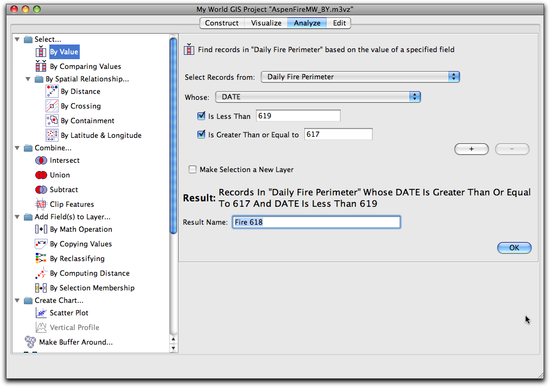
Task: Click the Result Name input field
Action: 316,222
